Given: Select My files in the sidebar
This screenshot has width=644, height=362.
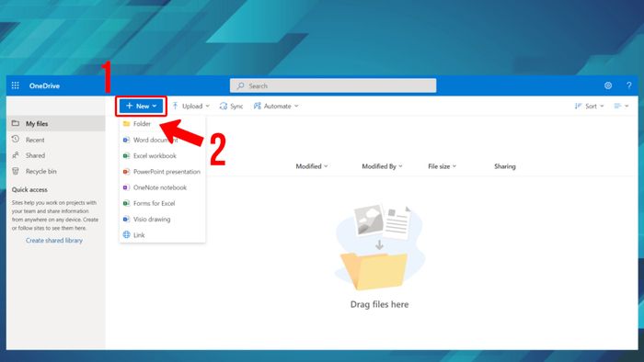Looking at the screenshot, I should pyautogui.click(x=56, y=123).
